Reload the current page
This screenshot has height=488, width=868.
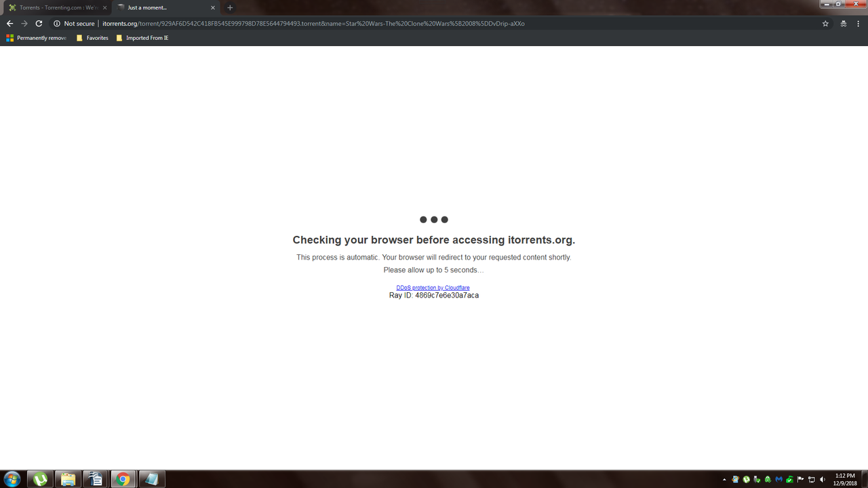pyautogui.click(x=39, y=23)
